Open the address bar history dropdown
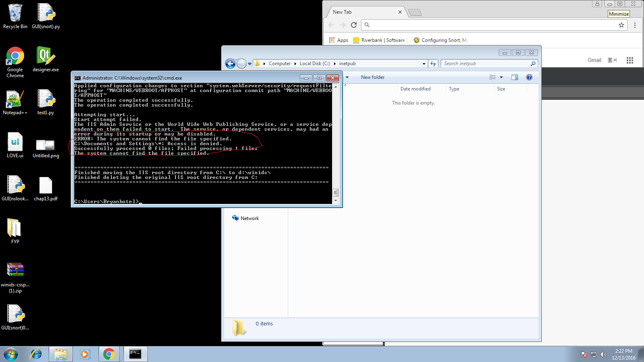644x362 pixels. point(424,64)
